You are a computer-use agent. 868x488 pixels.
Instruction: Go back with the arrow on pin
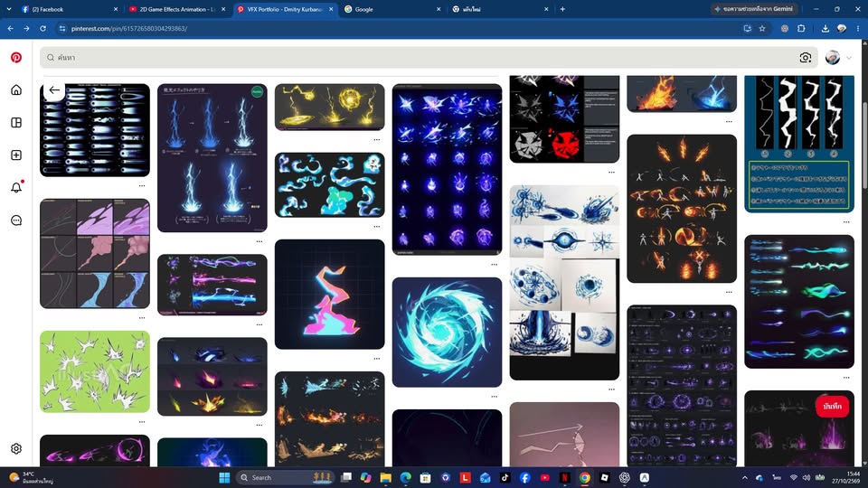click(x=54, y=90)
